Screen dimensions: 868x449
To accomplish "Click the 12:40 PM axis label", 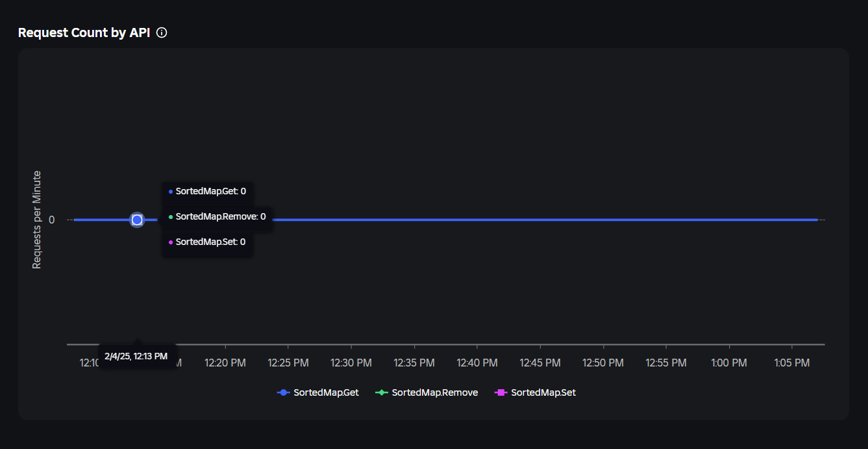I will [x=477, y=363].
